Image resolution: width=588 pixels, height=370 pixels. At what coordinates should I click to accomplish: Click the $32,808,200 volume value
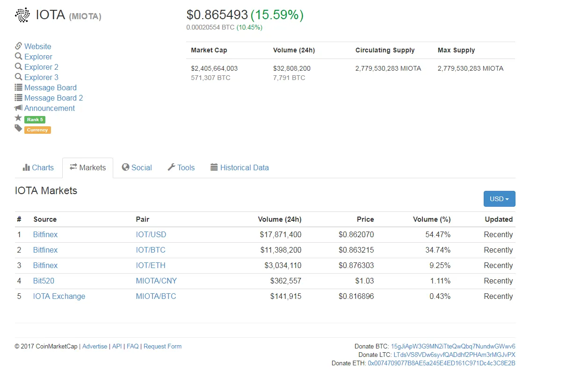(292, 68)
